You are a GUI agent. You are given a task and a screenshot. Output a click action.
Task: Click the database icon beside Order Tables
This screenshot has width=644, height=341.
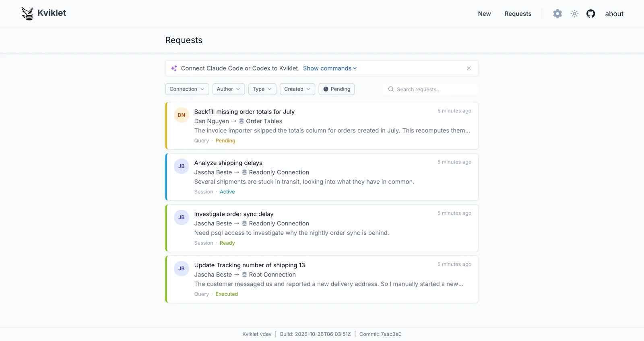tap(242, 121)
